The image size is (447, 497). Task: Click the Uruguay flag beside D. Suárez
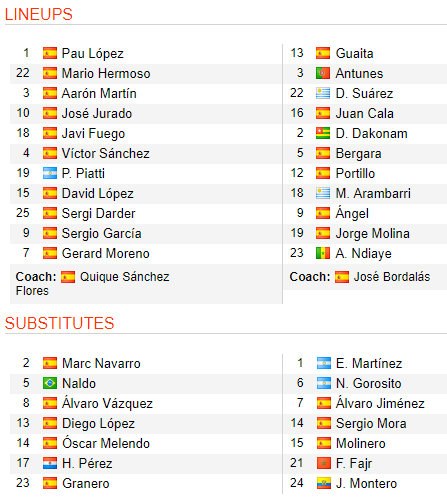tap(323, 93)
